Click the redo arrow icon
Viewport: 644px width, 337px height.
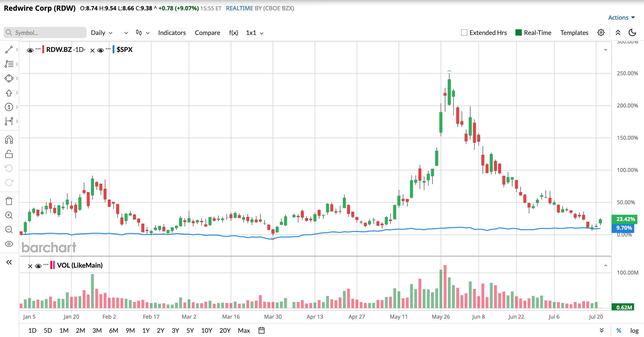point(9,183)
